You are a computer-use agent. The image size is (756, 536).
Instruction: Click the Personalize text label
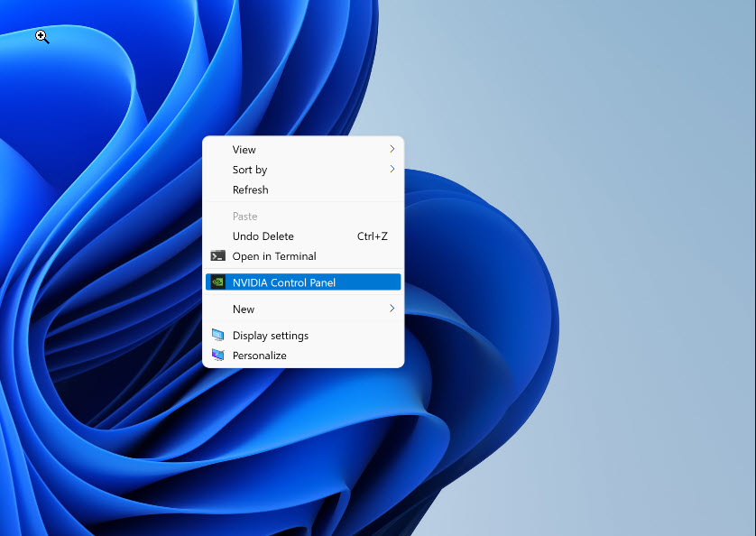tap(260, 356)
